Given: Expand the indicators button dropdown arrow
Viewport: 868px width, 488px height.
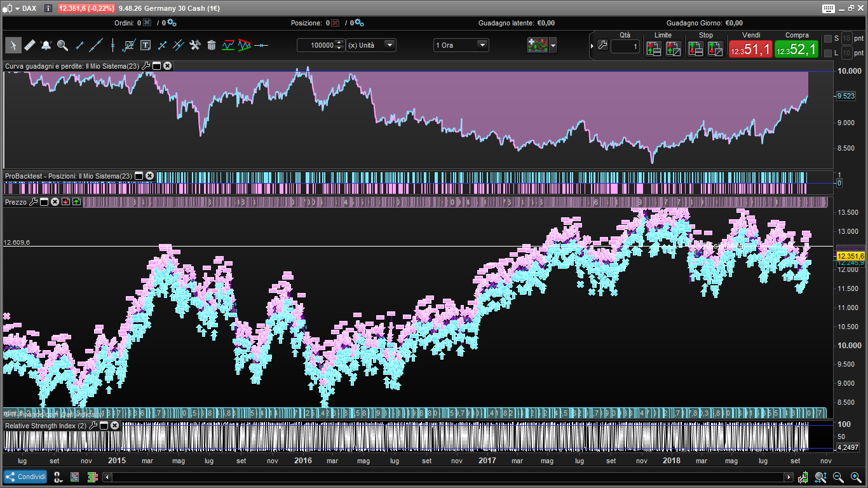Looking at the screenshot, I should [x=553, y=45].
